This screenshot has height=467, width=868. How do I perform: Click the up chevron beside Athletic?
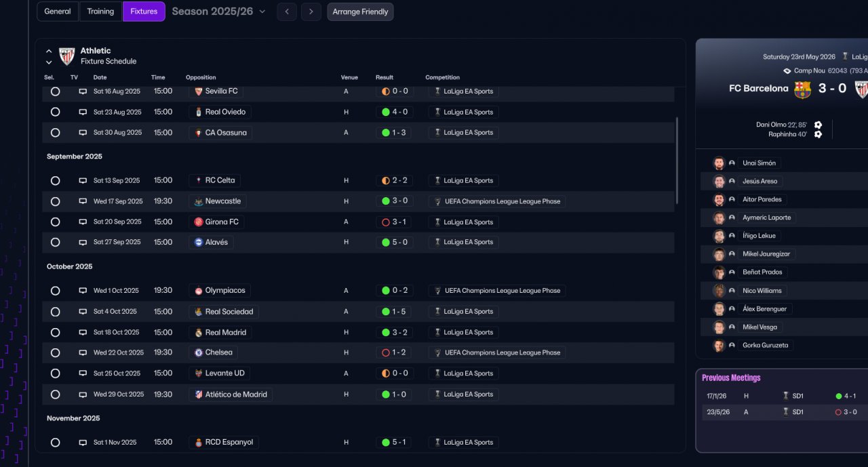(49, 51)
